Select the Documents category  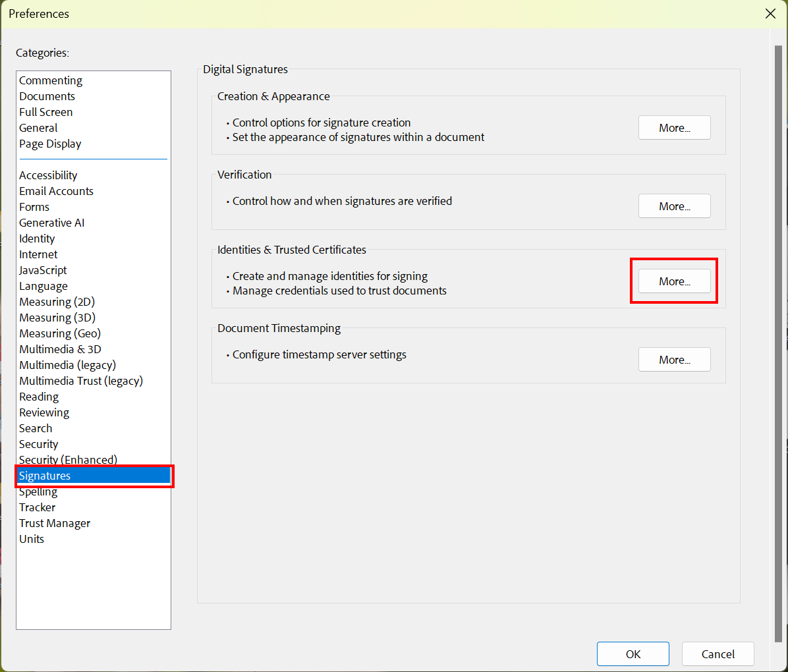47,96
